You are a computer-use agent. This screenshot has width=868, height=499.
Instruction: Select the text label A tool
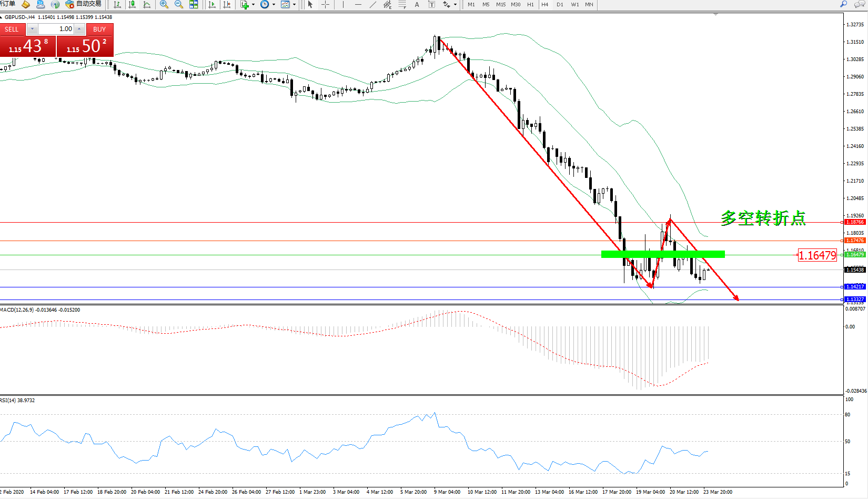click(417, 5)
